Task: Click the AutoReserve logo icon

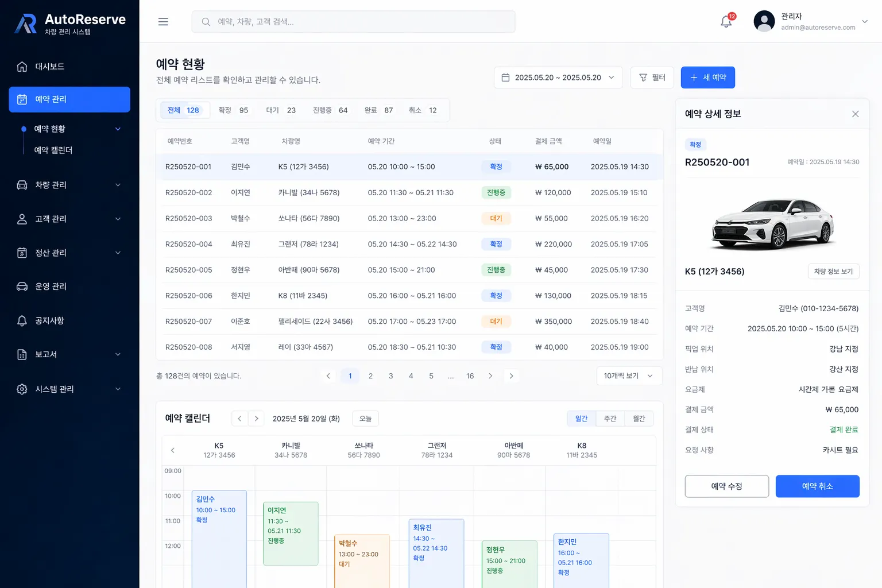Action: [x=26, y=24]
